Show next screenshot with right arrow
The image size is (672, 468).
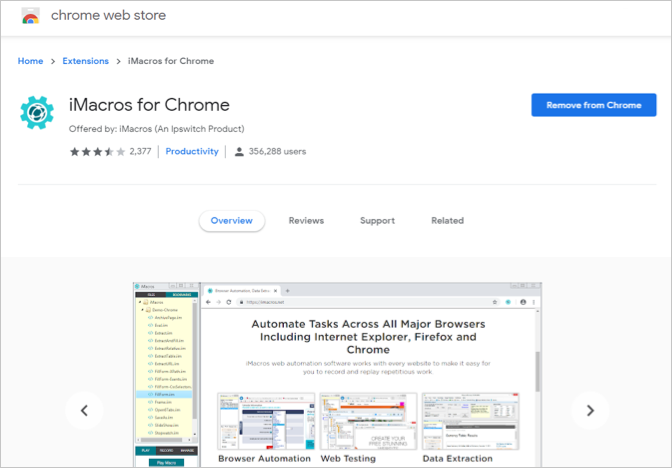(x=590, y=410)
